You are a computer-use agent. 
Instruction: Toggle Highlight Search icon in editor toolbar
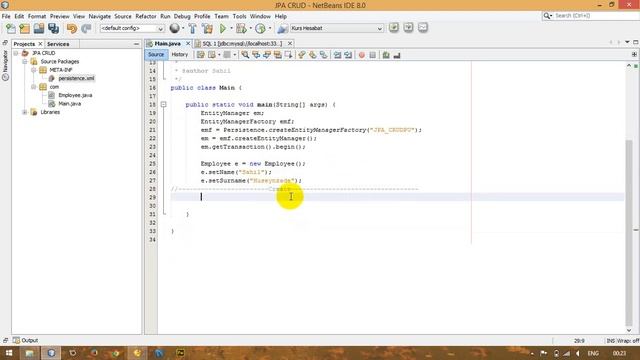[278, 55]
